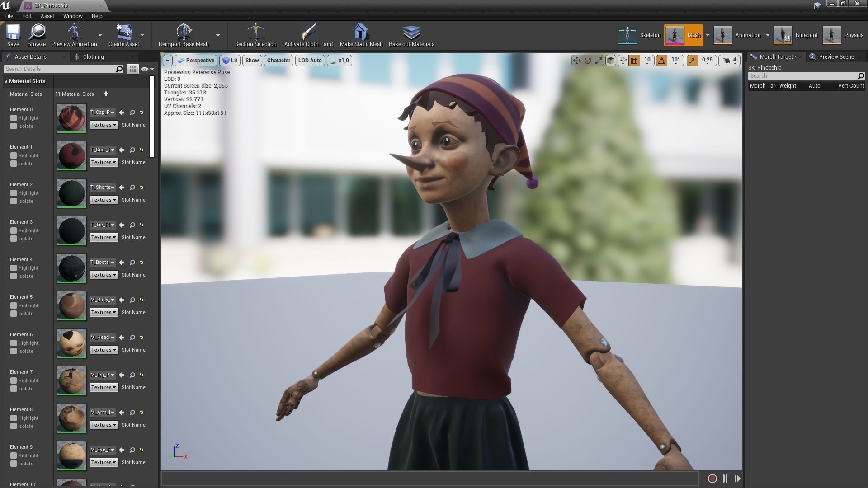Toggle the coordinate system cube icon
Viewport: 868px width, 488px height.
(x=611, y=61)
